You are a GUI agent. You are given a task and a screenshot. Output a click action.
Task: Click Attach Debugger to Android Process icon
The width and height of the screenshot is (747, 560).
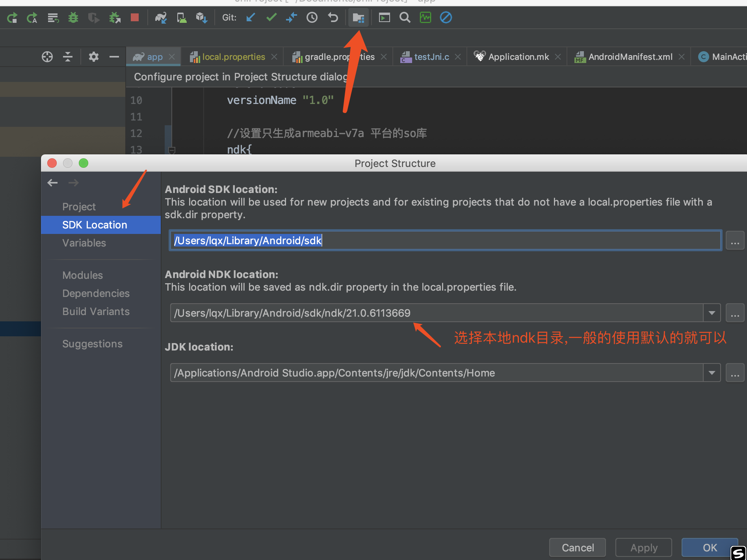point(115,18)
